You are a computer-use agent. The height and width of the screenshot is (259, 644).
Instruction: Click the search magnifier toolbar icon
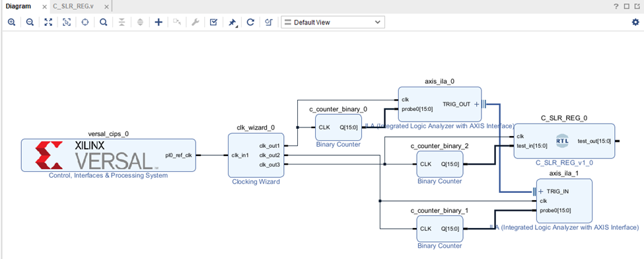(x=104, y=22)
